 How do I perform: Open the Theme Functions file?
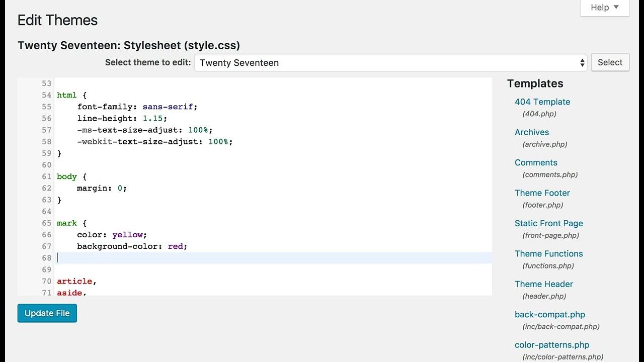[548, 254]
